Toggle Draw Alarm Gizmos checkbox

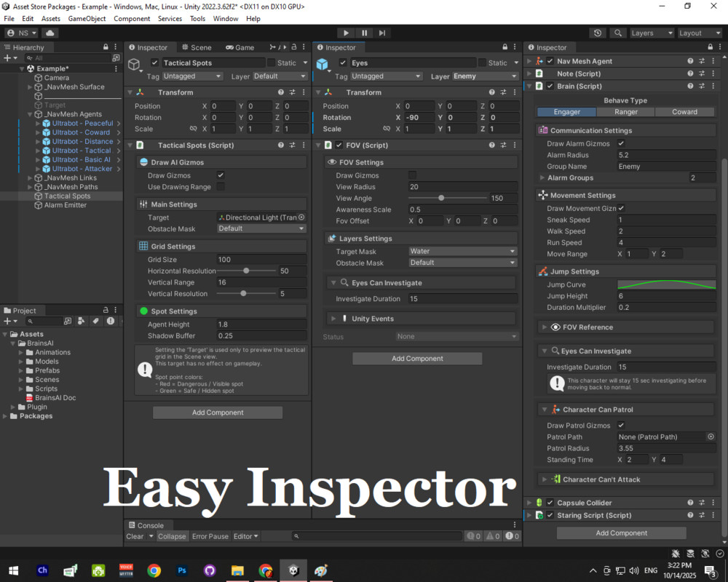click(621, 143)
